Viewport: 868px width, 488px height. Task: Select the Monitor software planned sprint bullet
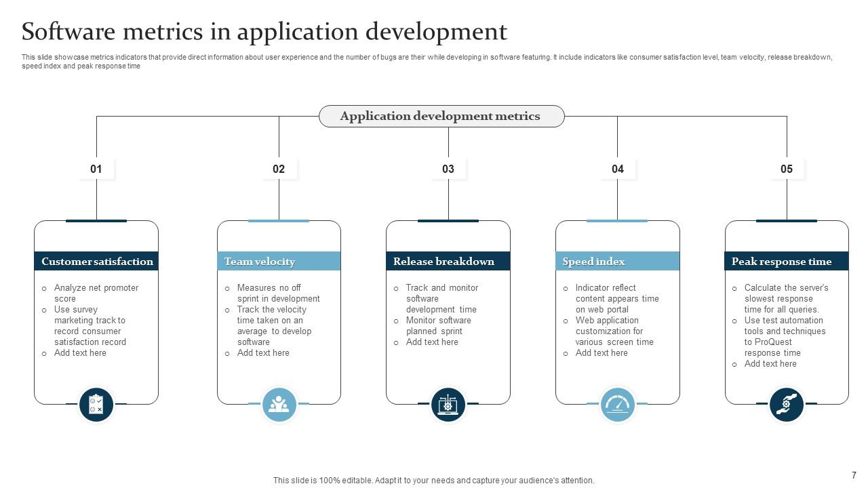tap(439, 325)
